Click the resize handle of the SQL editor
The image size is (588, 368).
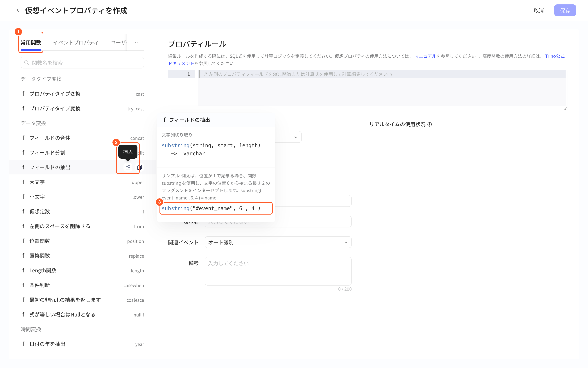click(565, 109)
